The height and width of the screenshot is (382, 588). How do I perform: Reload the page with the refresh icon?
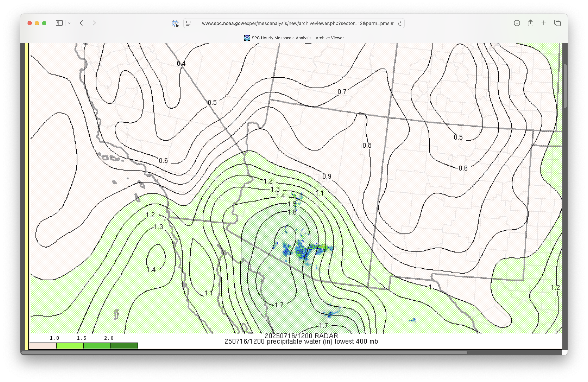click(x=400, y=23)
